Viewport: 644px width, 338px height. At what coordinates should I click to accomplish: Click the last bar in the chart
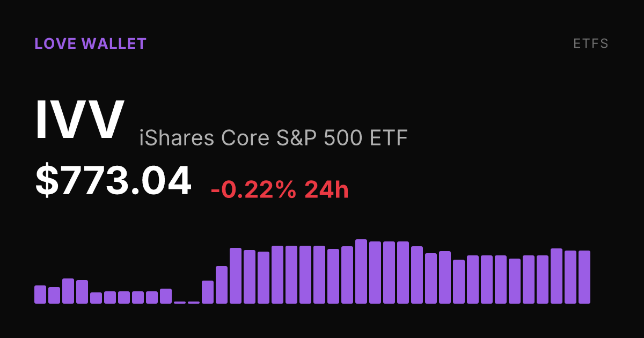tap(584, 277)
